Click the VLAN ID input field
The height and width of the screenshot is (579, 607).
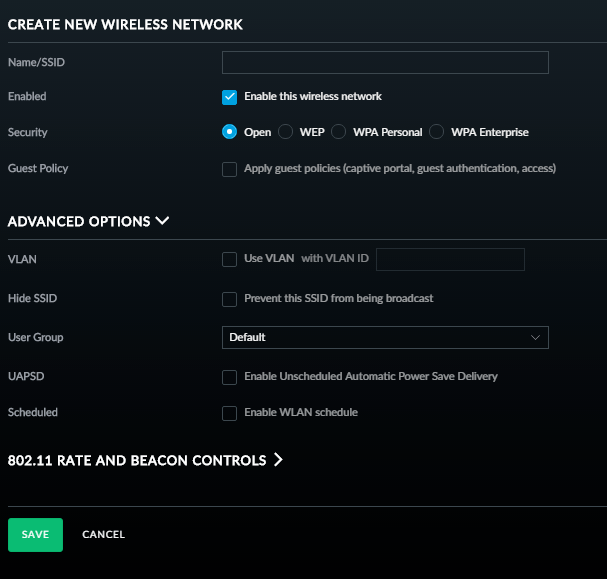(x=450, y=259)
